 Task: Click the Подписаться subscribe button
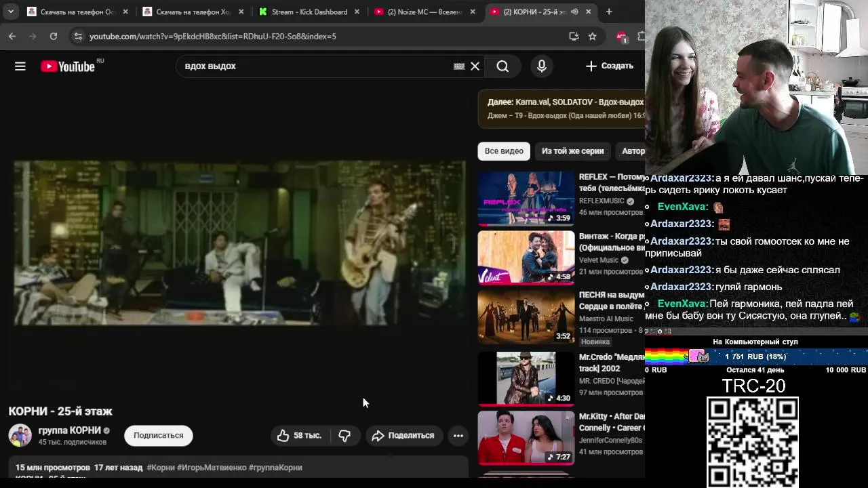click(x=159, y=435)
